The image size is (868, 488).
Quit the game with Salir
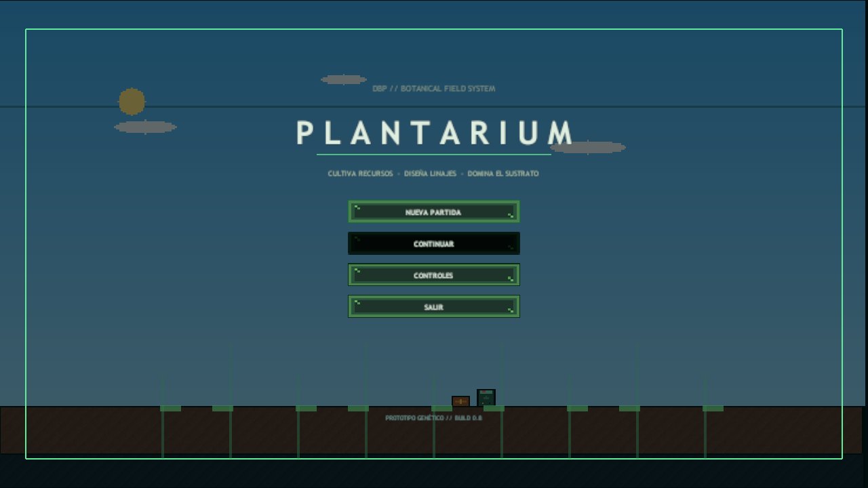(x=434, y=307)
